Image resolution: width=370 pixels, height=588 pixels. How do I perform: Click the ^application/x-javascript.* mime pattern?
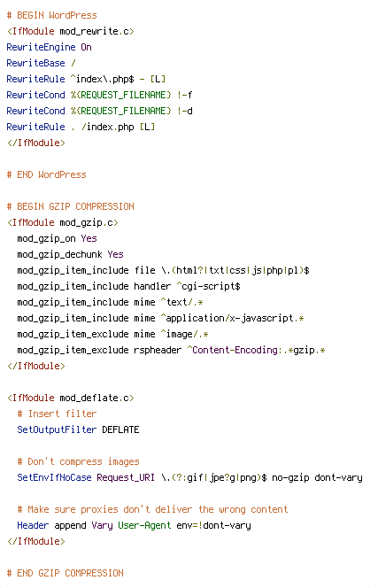point(233,319)
